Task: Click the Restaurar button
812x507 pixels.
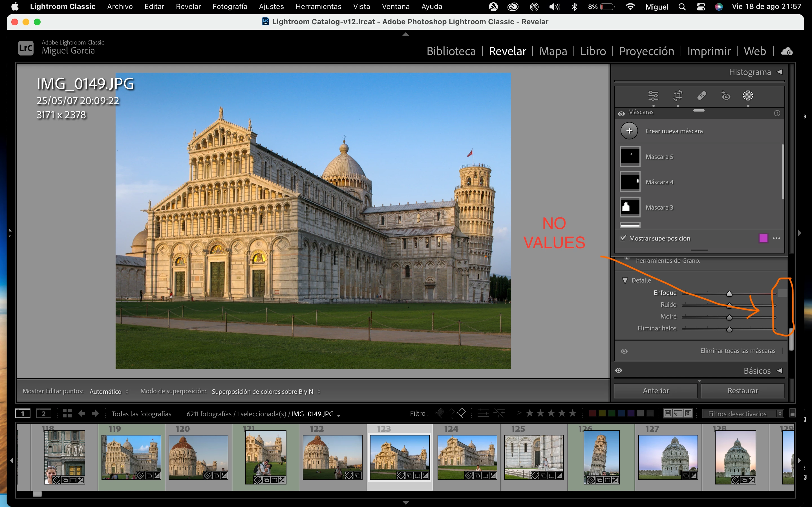Action: [x=743, y=391]
